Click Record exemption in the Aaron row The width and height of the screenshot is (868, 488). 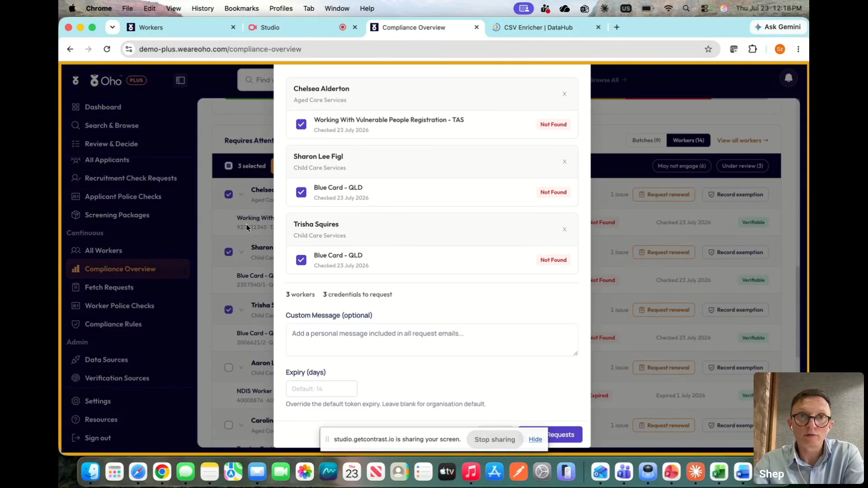pyautogui.click(x=735, y=367)
